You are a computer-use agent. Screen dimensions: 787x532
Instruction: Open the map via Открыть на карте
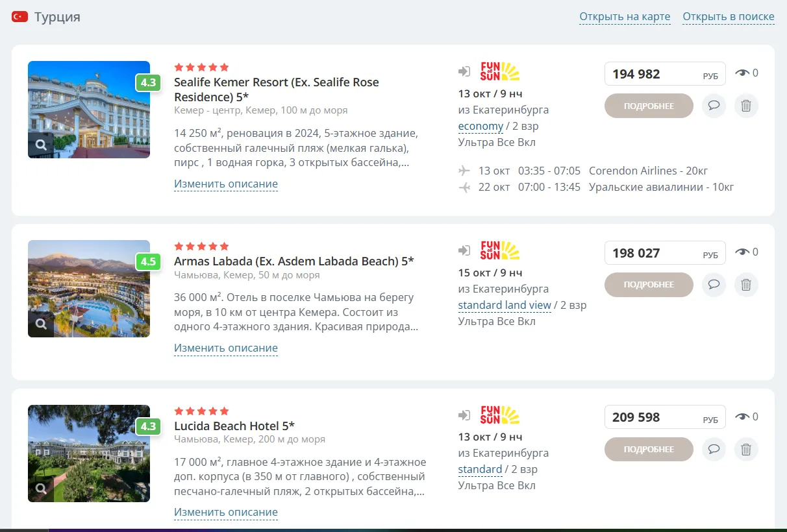625,17
